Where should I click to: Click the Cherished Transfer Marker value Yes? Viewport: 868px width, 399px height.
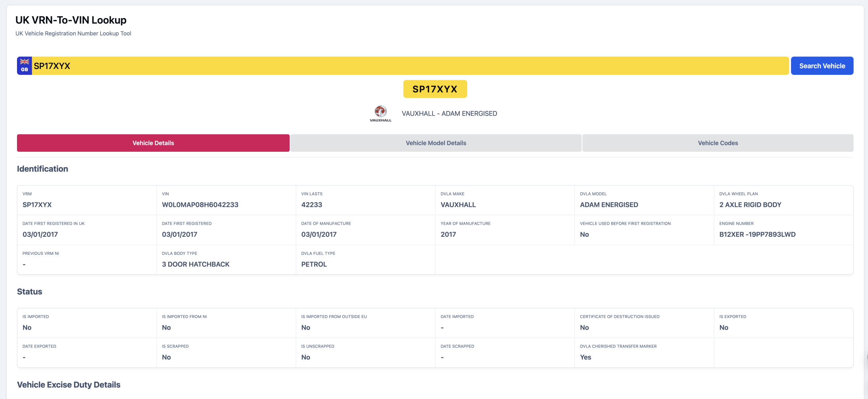pos(586,357)
